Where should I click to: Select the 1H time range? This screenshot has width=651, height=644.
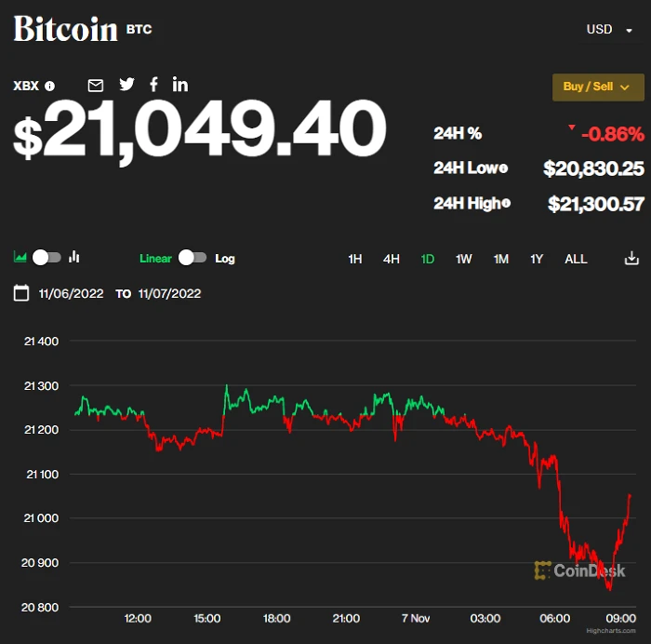point(355,259)
